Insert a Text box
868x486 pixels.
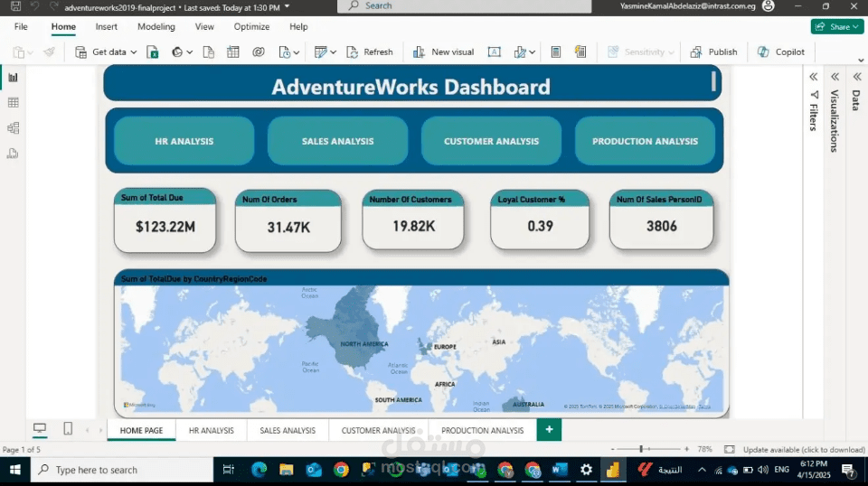[495, 52]
